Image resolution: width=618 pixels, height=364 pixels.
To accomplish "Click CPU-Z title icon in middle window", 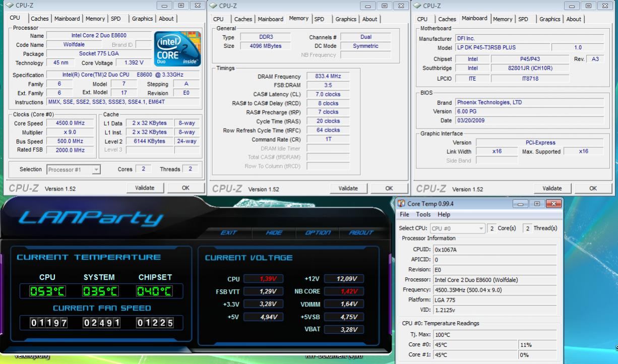I will [x=214, y=6].
